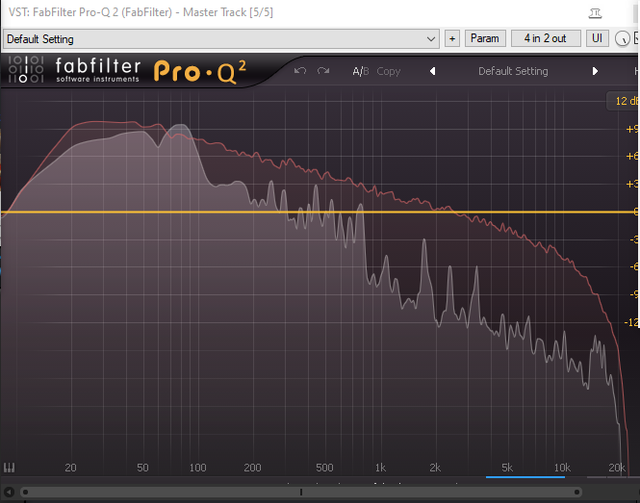
Task: Click the + button beside preset dropdown
Action: click(x=452, y=39)
